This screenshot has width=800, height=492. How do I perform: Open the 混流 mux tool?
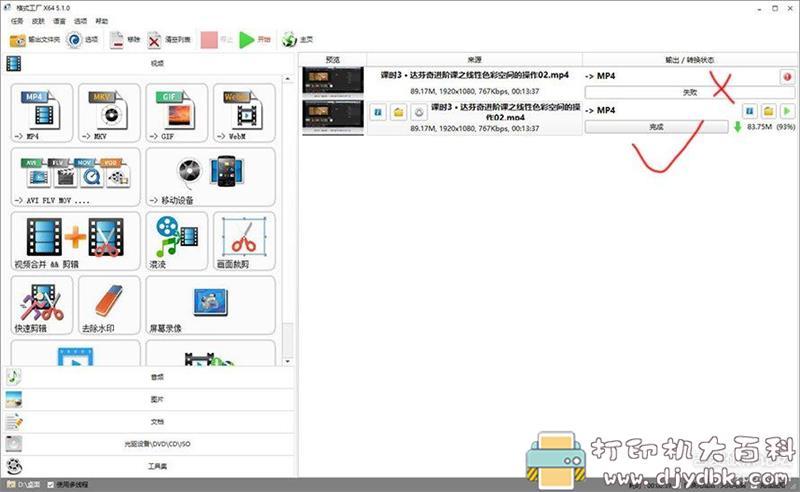(176, 241)
